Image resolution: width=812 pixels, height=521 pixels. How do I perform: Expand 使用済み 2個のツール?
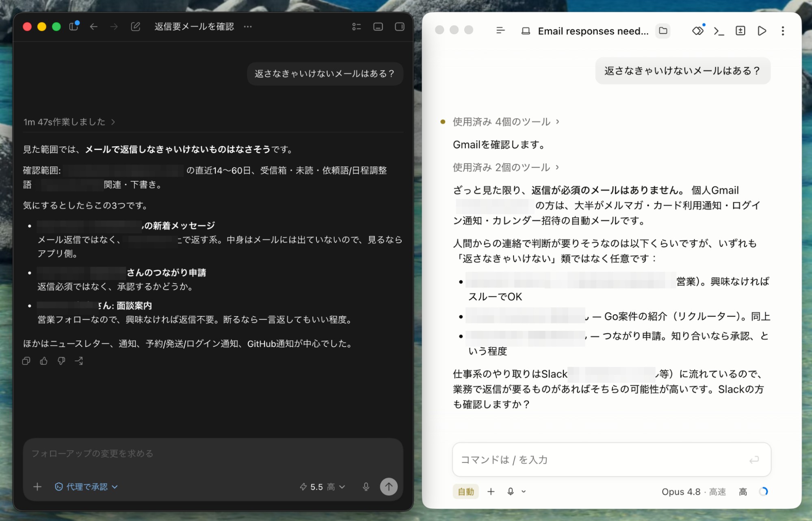click(x=506, y=167)
